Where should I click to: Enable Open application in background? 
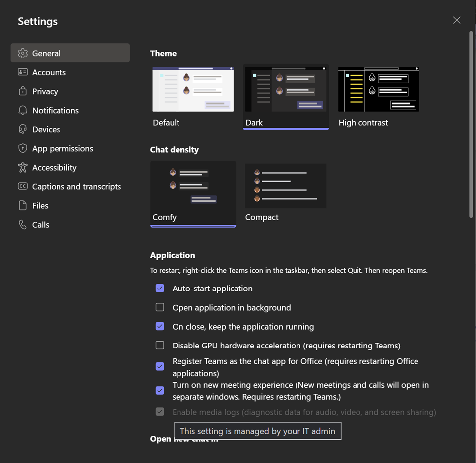160,307
